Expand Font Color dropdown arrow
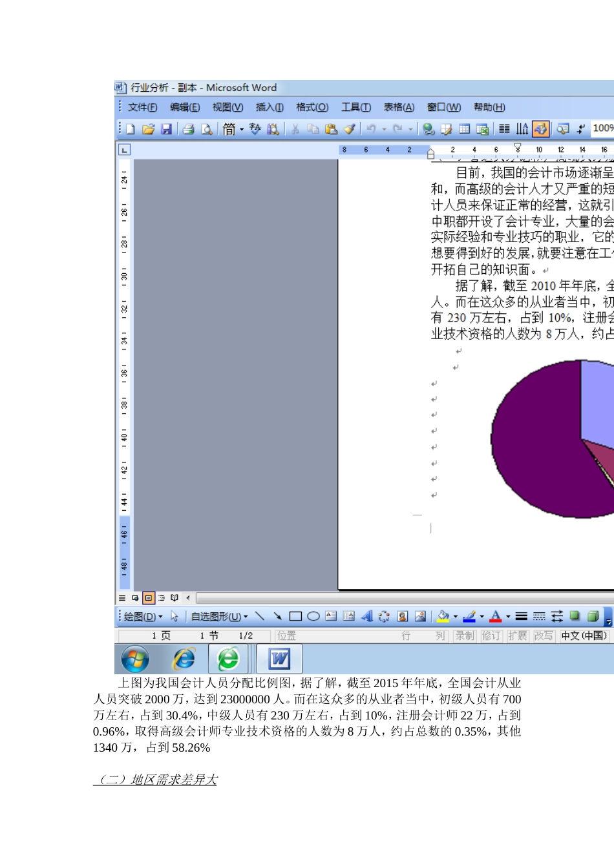Viewport: 614px width, 868px height. pos(508,617)
